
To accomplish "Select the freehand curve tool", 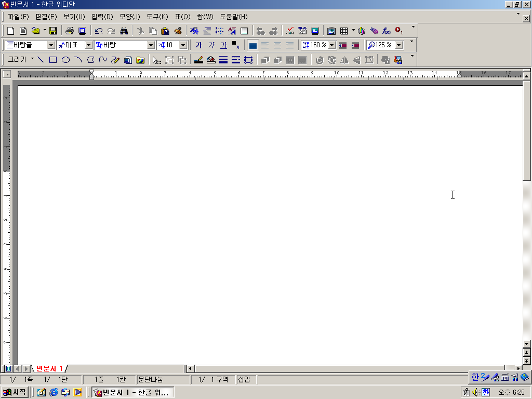I will 103,60.
